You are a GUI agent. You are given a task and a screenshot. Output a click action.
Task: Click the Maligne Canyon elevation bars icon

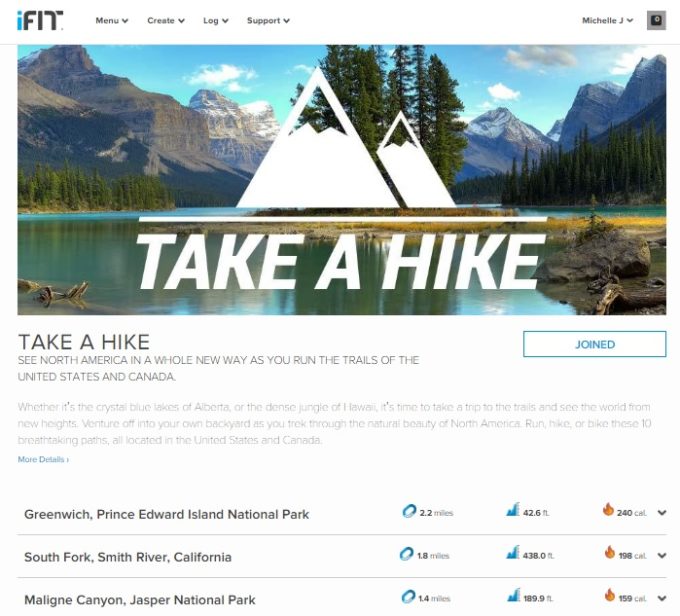514,595
